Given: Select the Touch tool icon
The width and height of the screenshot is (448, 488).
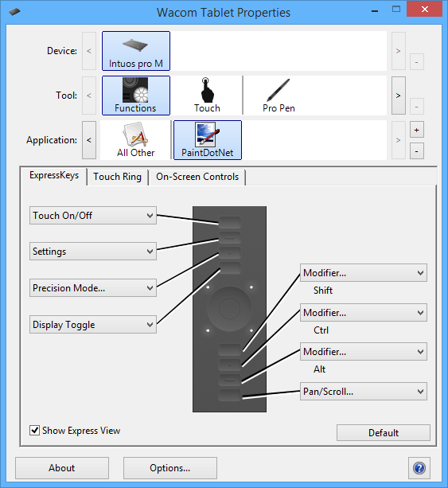Looking at the screenshot, I should [207, 96].
